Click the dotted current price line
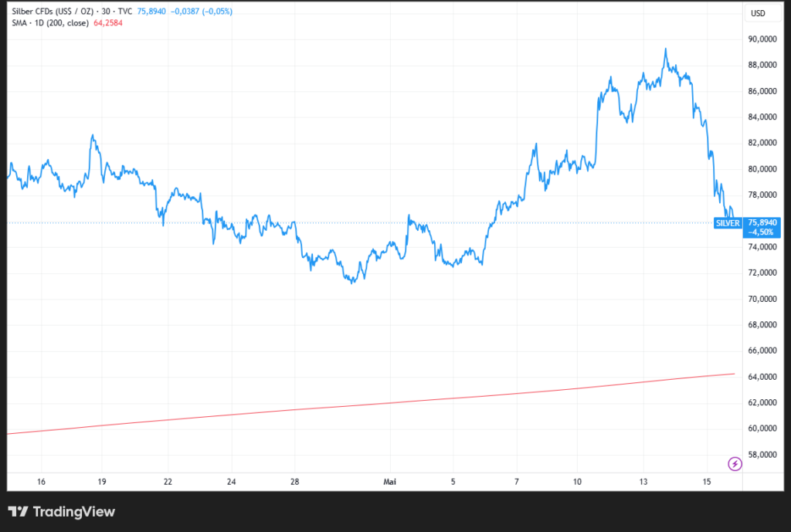This screenshot has width=791, height=532. (x=353, y=223)
